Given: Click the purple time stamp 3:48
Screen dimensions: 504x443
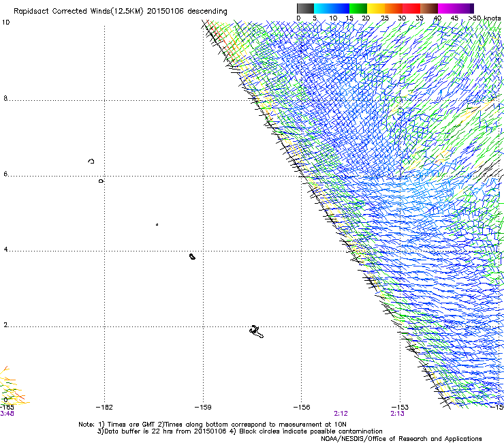Looking at the screenshot, I should 7,414.
